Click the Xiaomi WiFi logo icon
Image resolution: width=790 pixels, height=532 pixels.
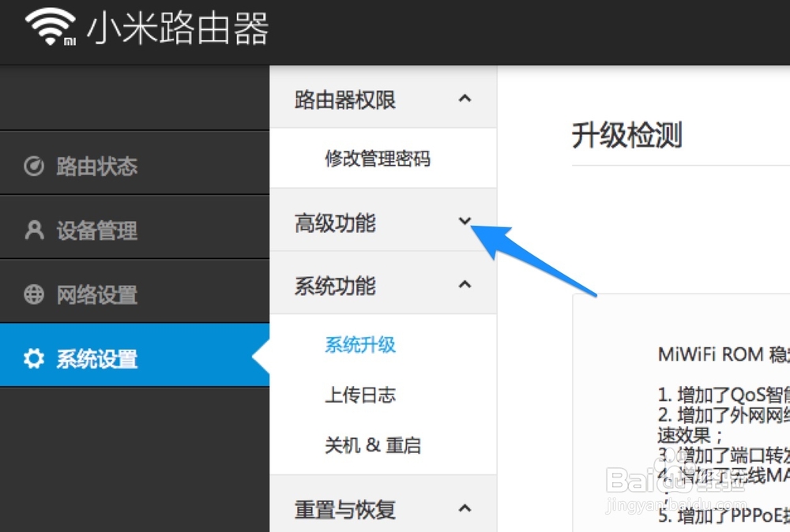tap(51, 27)
